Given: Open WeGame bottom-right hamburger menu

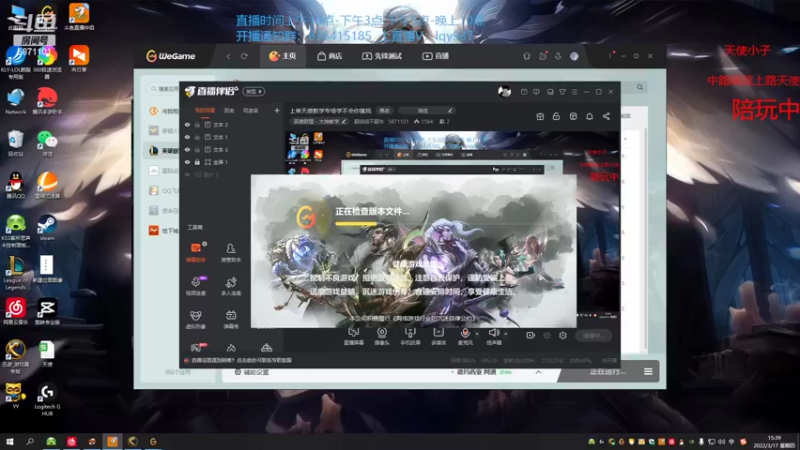Looking at the screenshot, I should 648,372.
